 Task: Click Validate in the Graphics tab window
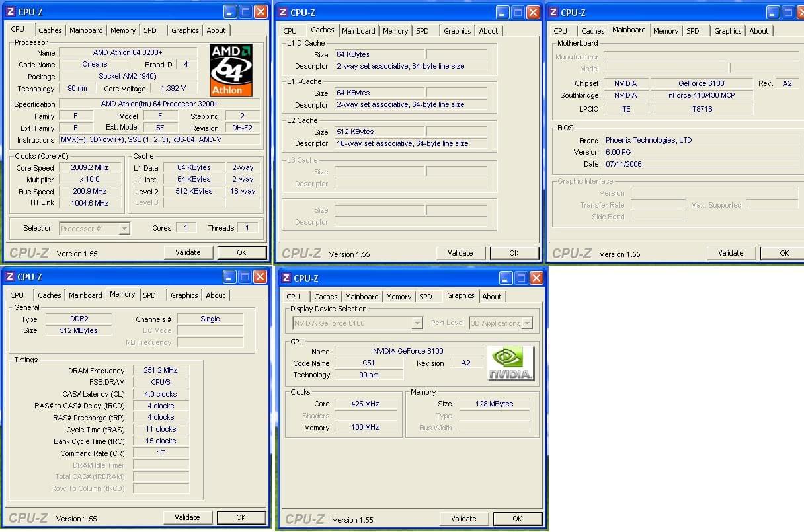click(463, 519)
